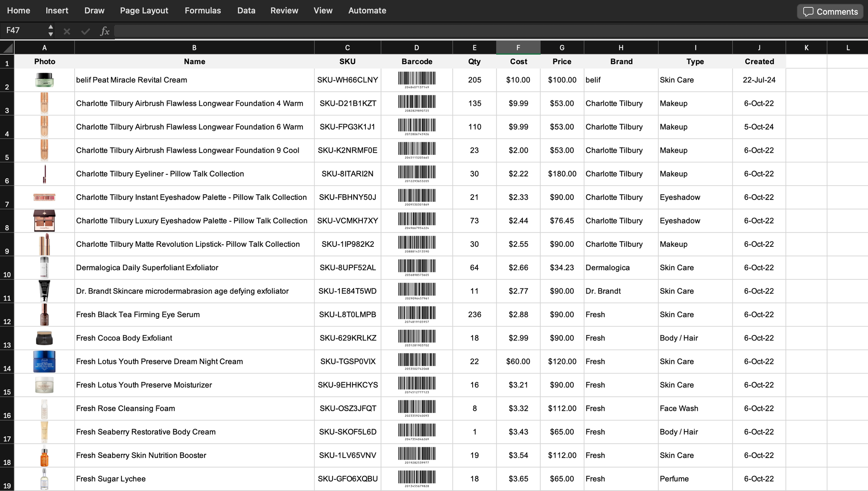
Task: Click the Fresh Cocoa Body Exfoliant photo
Action: pos(44,338)
